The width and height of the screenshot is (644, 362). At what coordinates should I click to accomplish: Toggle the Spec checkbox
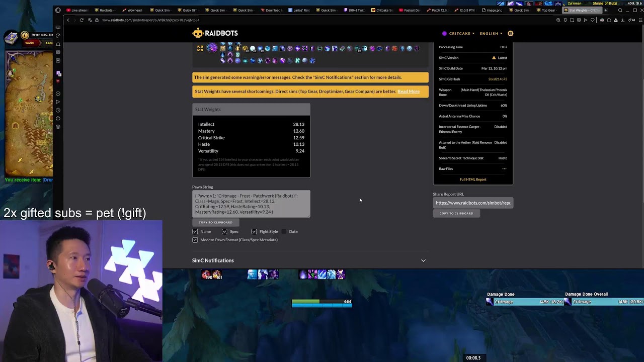tap(224, 232)
